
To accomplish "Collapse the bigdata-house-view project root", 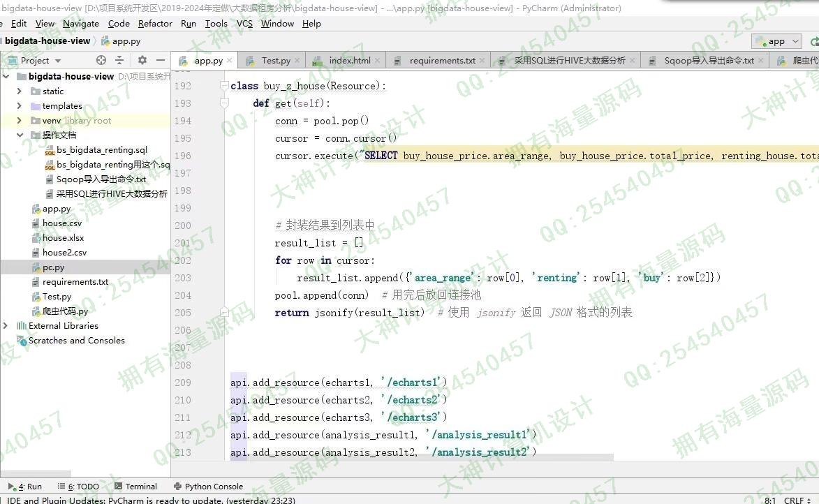I will pos(6,76).
